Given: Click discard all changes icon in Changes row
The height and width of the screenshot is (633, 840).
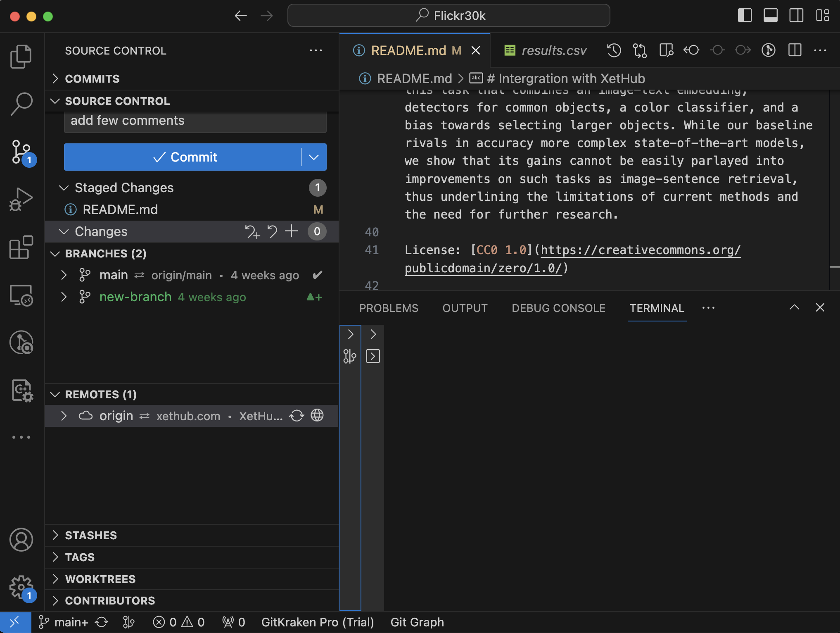Looking at the screenshot, I should (272, 231).
